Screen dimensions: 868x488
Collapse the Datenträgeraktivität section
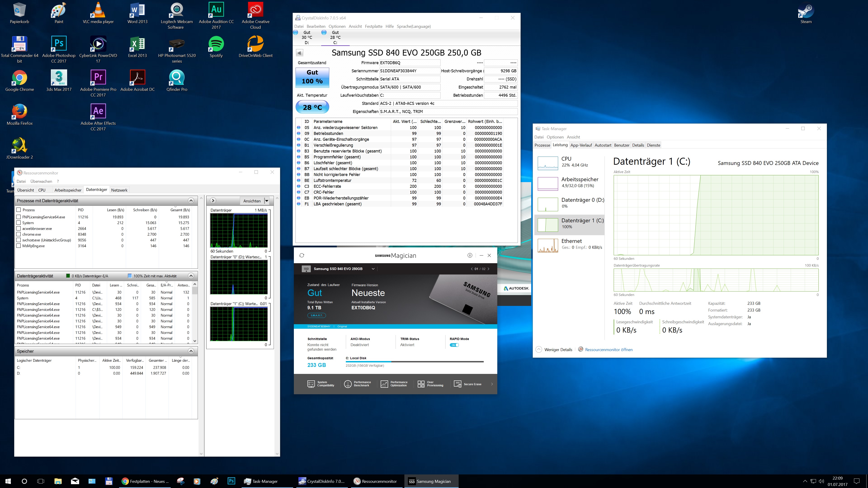(x=191, y=276)
